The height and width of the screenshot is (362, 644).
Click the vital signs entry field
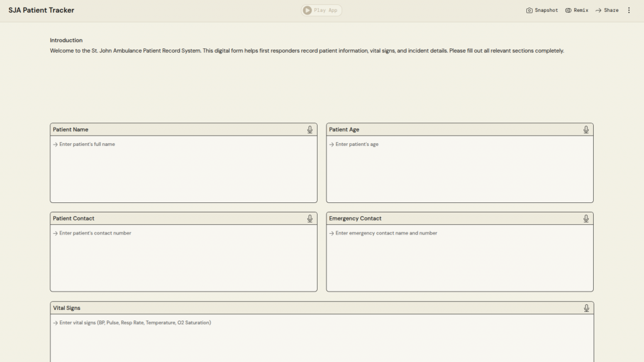[x=321, y=338]
